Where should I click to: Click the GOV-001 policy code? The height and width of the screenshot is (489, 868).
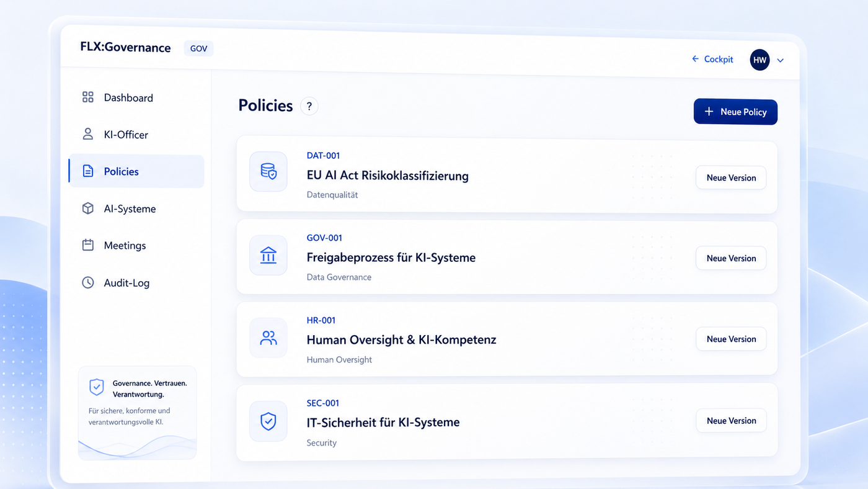pos(324,238)
